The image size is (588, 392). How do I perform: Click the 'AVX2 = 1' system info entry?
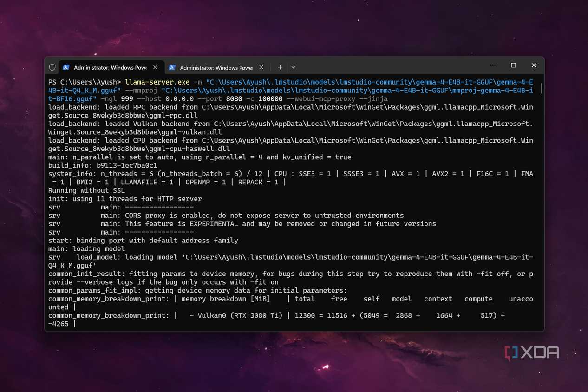[448, 174]
